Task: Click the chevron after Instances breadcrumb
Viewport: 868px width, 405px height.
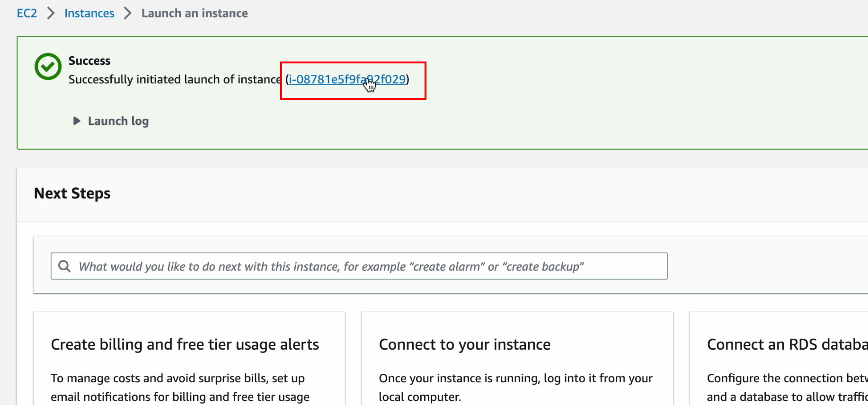Action: [127, 13]
